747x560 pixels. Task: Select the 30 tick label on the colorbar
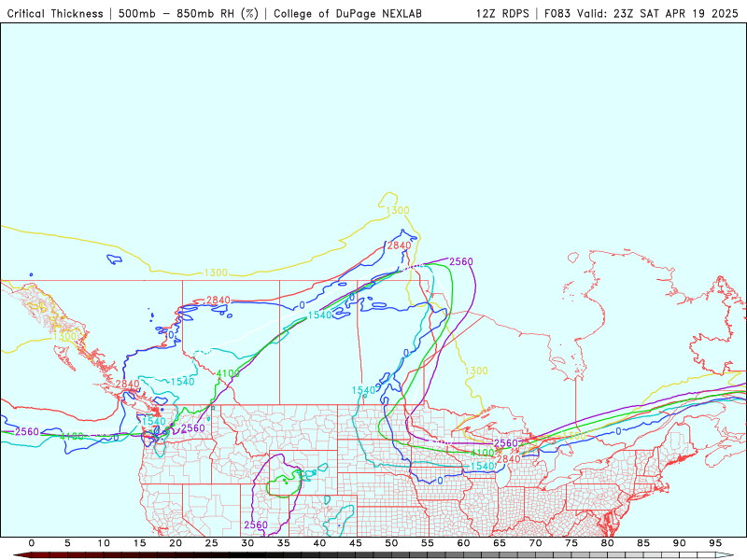[247, 543]
